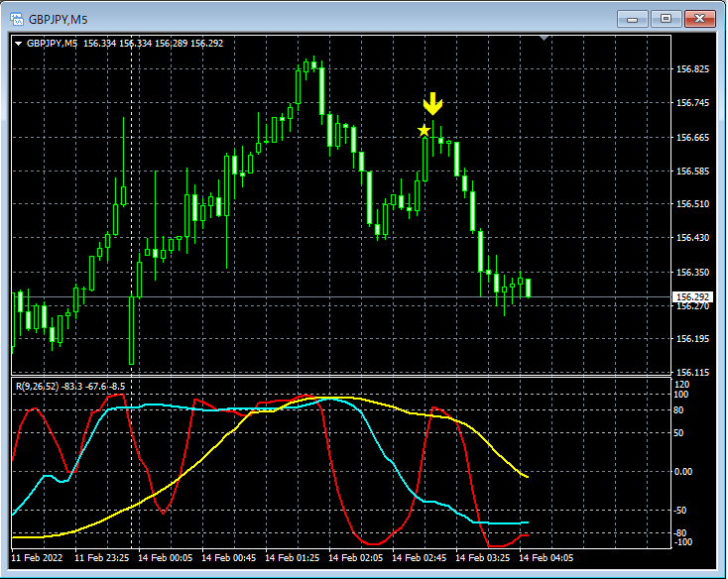
Task: Click the 156.430 price scale label
Action: click(x=692, y=238)
